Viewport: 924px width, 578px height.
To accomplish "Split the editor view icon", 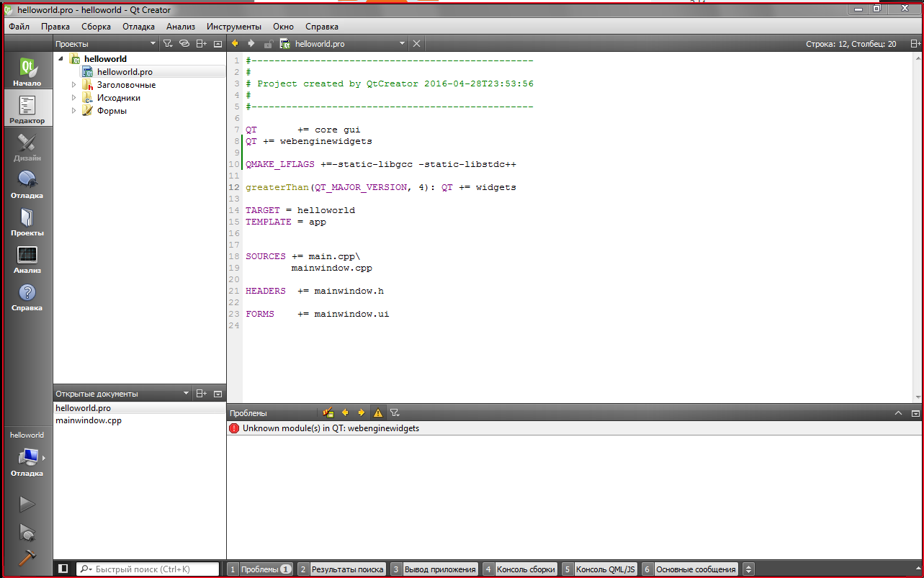I will (915, 44).
